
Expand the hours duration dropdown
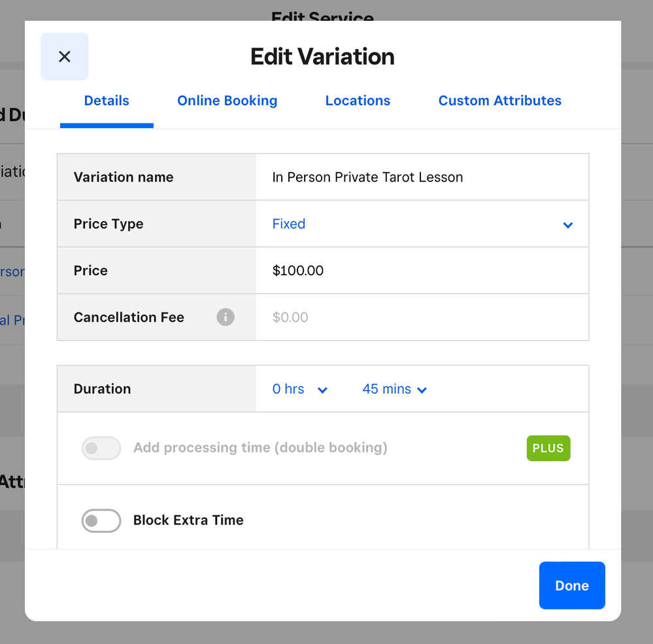pyautogui.click(x=300, y=390)
